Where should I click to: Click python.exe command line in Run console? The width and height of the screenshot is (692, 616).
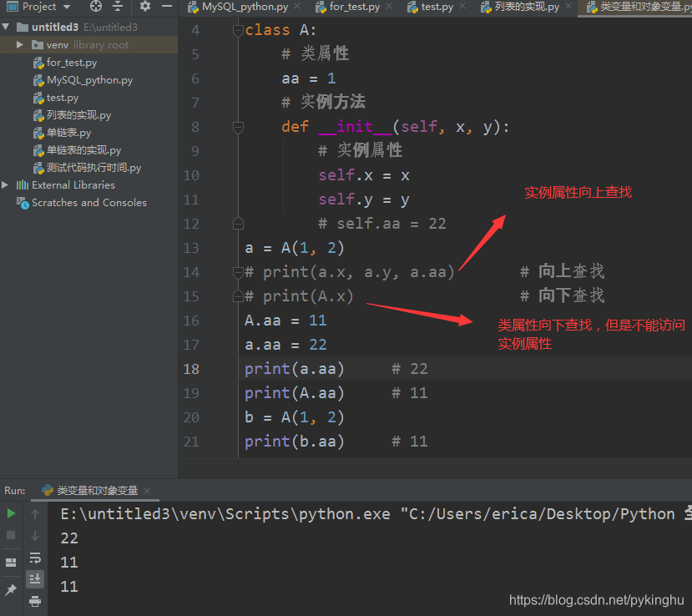376,514
